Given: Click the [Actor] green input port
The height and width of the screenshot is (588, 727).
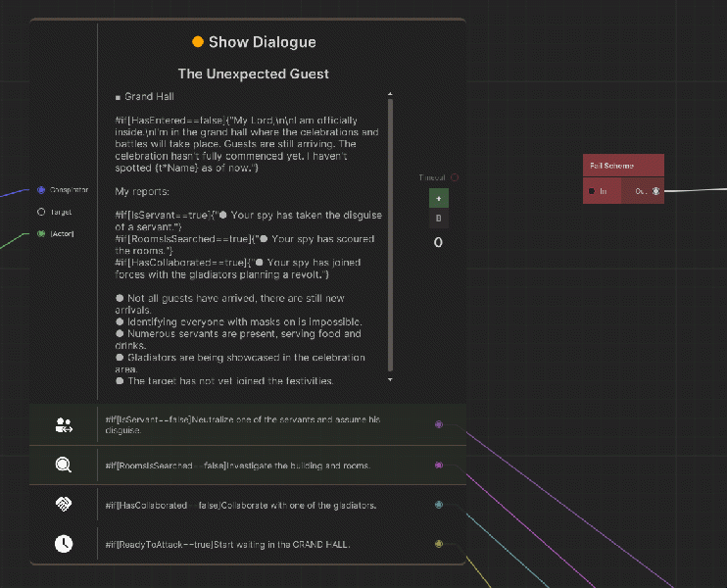Looking at the screenshot, I should [41, 233].
